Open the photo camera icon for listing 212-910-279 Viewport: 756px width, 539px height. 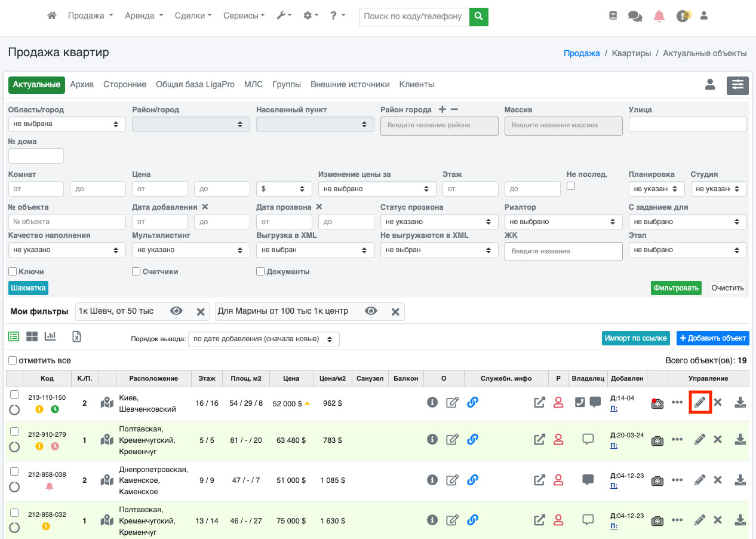point(657,440)
